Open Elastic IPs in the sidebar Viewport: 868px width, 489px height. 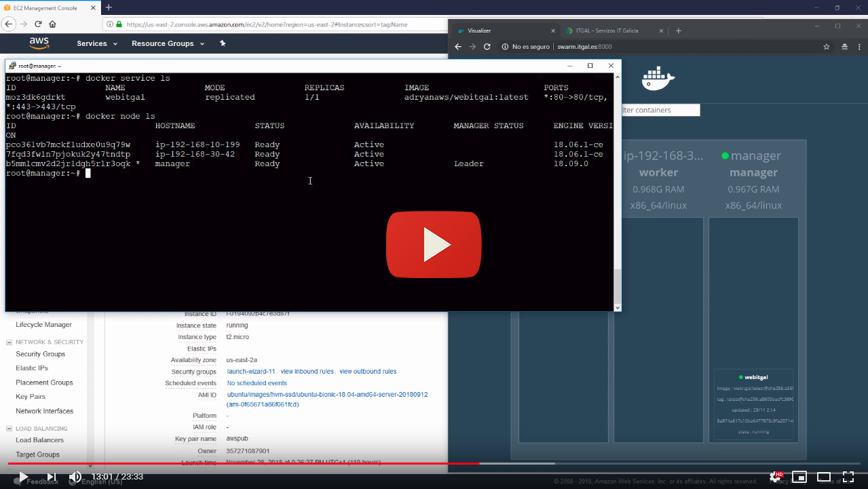click(32, 368)
